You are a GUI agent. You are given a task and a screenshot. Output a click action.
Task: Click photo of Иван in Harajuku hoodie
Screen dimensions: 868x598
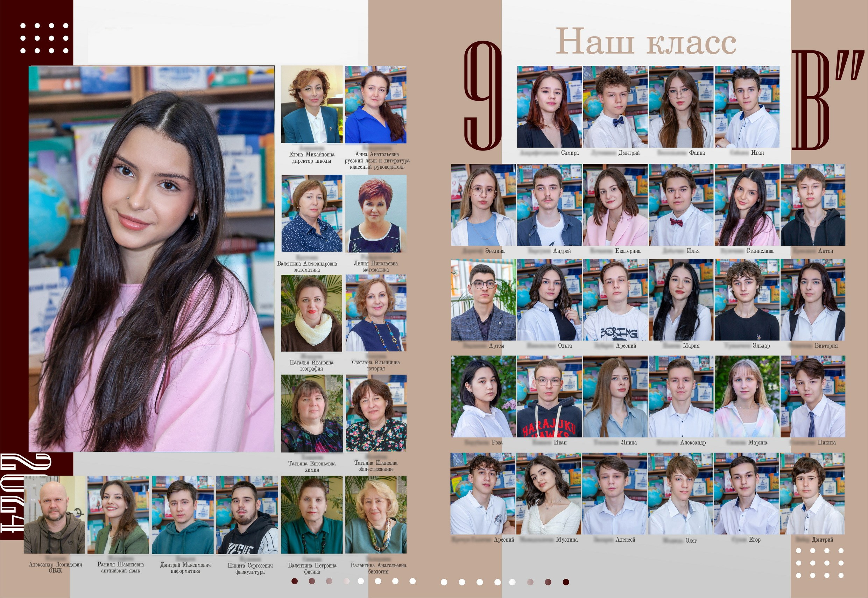549,396
